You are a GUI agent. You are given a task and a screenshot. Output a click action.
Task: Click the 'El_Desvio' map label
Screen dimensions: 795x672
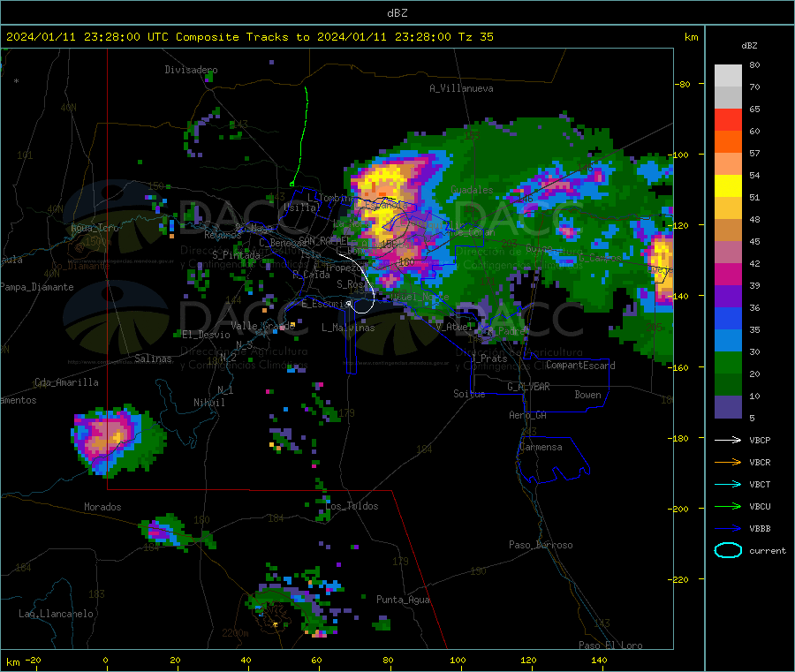click(206, 335)
